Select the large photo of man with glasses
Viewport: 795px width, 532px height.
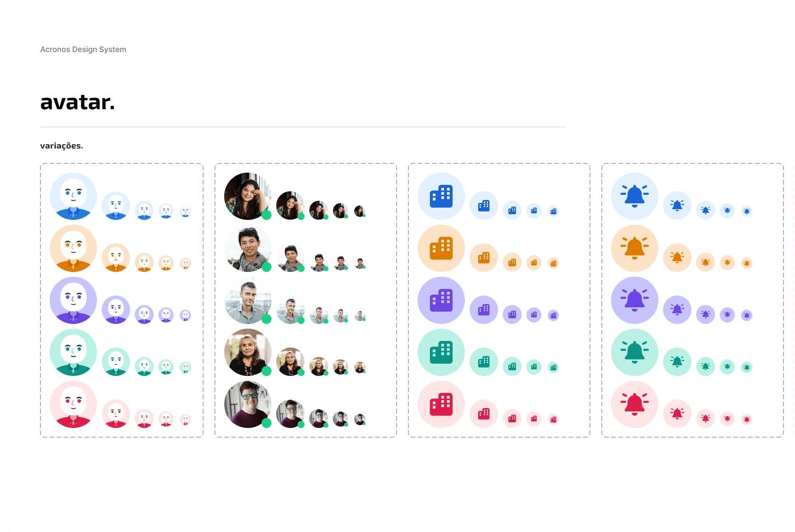tap(248, 404)
